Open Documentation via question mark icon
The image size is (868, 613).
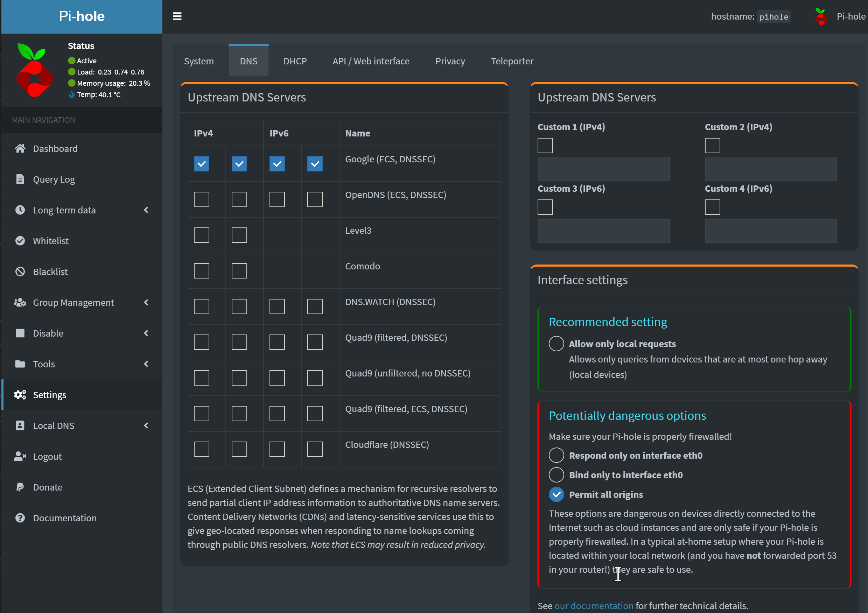(20, 518)
